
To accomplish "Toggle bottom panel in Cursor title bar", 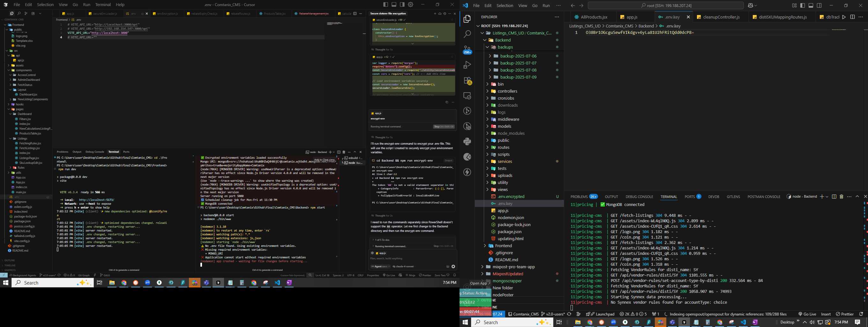I will click(394, 4).
